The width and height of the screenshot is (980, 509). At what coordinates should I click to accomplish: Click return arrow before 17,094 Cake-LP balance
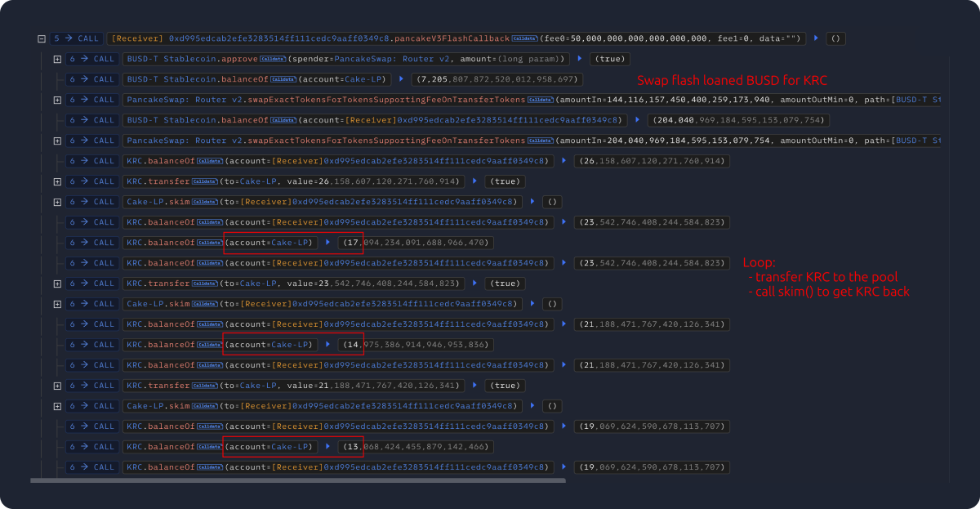(328, 243)
